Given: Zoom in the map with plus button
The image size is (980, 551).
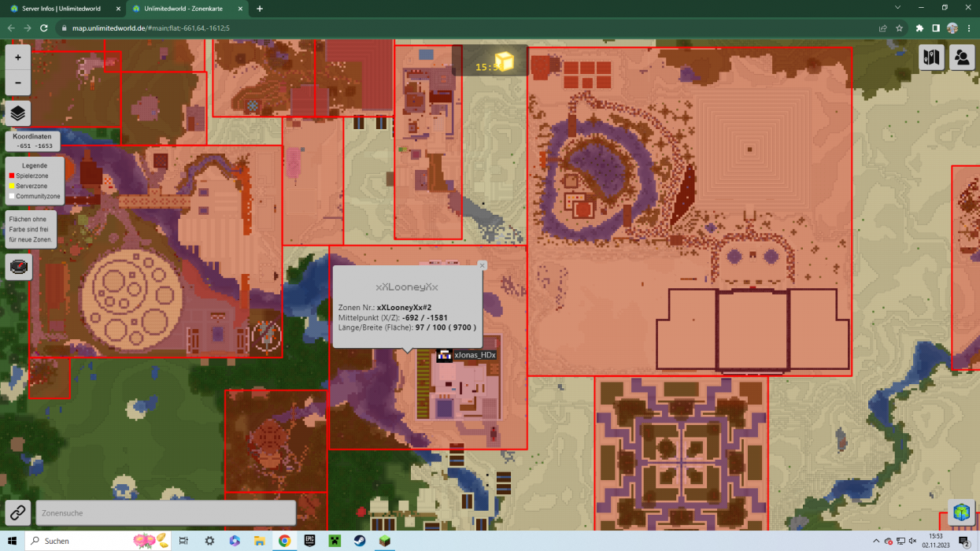Looking at the screenshot, I should 18,58.
